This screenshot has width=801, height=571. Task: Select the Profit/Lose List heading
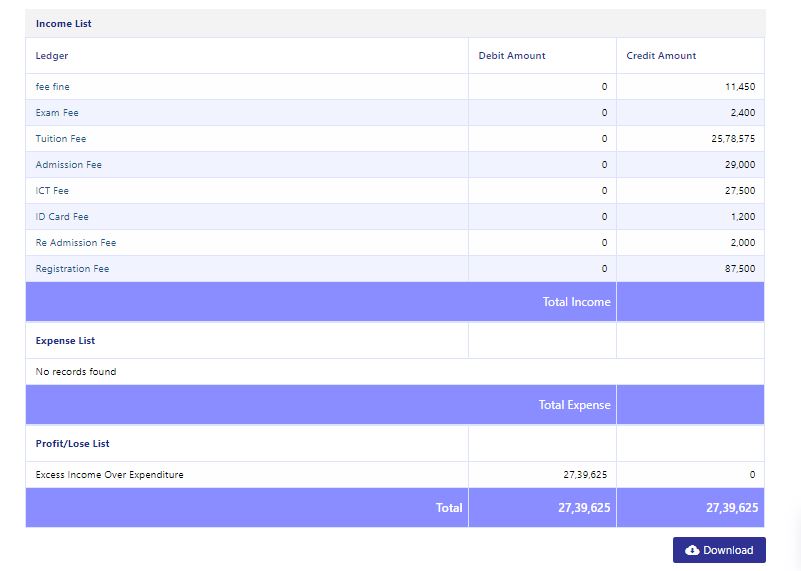pos(72,444)
